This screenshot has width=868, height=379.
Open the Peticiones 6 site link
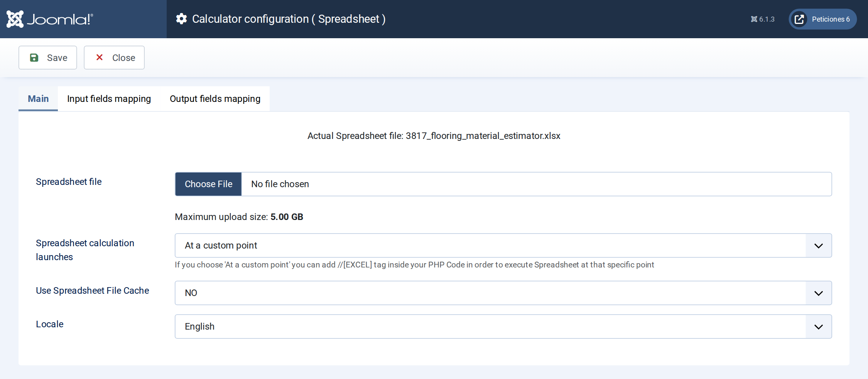pos(822,19)
